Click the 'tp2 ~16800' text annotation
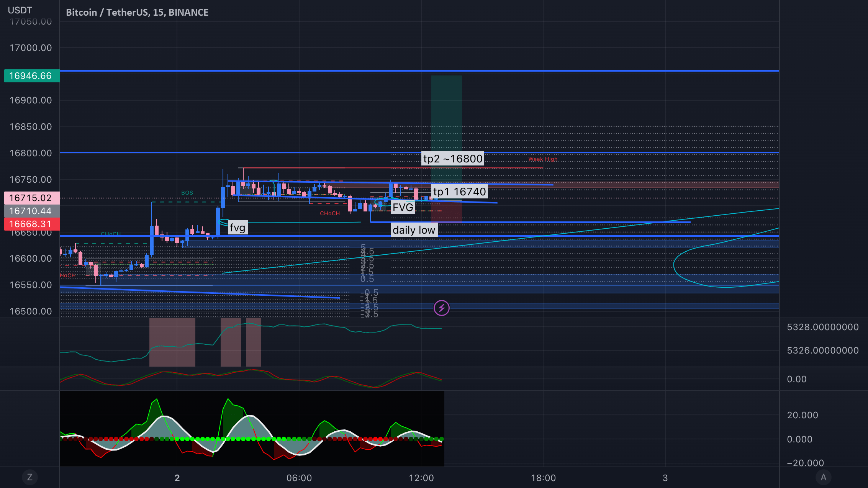Image resolution: width=868 pixels, height=488 pixels. 452,159
